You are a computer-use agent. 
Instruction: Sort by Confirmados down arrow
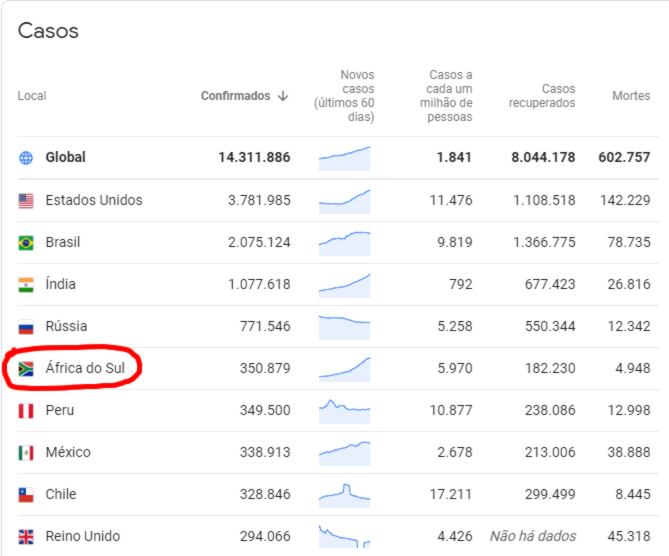coord(283,96)
